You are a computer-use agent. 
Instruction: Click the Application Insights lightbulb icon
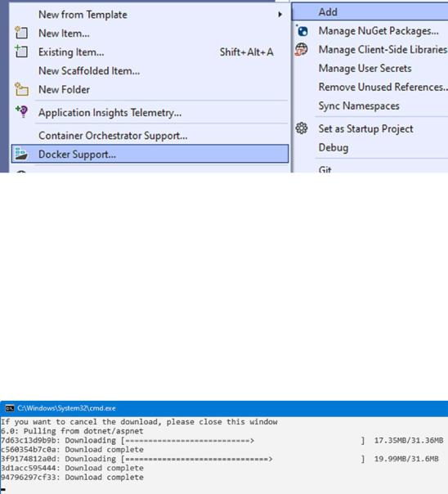click(22, 111)
